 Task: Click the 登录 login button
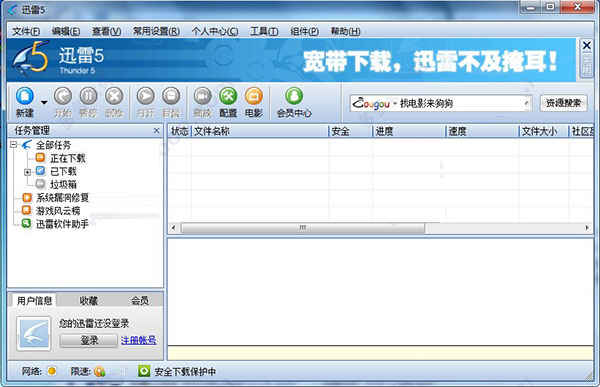pos(89,340)
